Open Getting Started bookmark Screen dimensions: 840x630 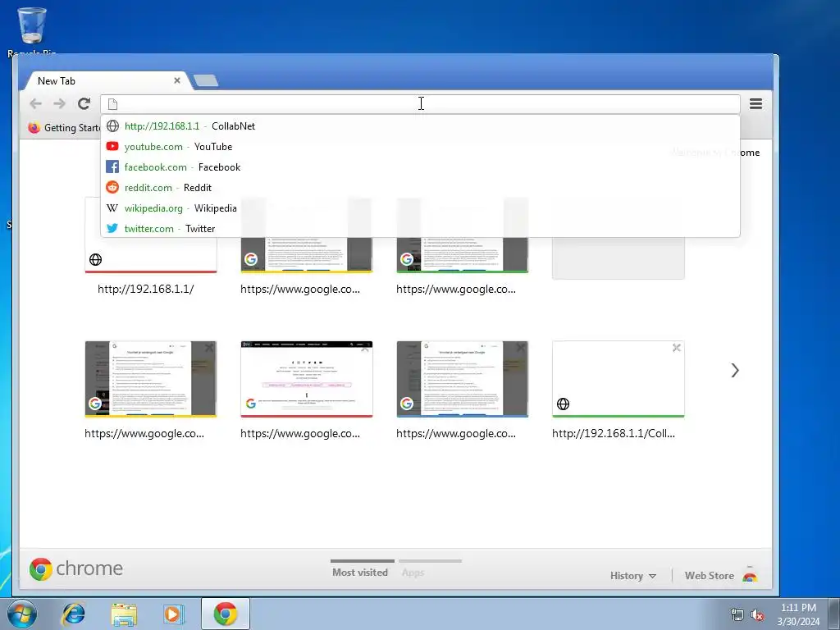pos(64,127)
